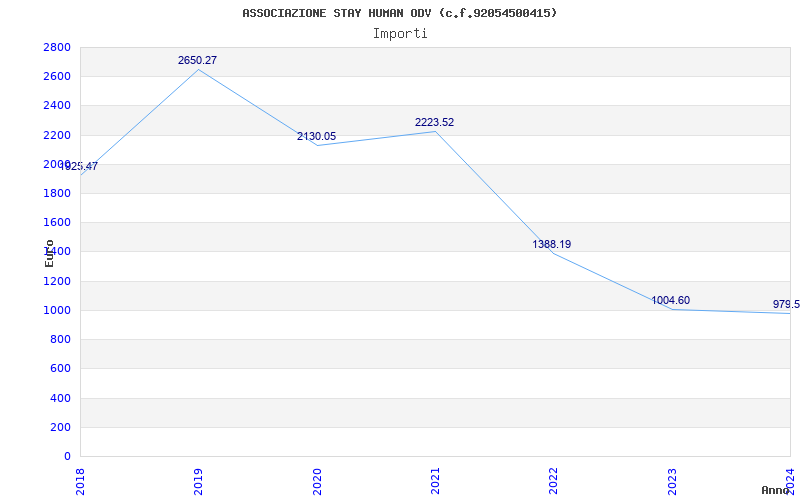Screen dimensions: 800x500
Task: Click the x-axis year 2024
Action: coord(790,481)
